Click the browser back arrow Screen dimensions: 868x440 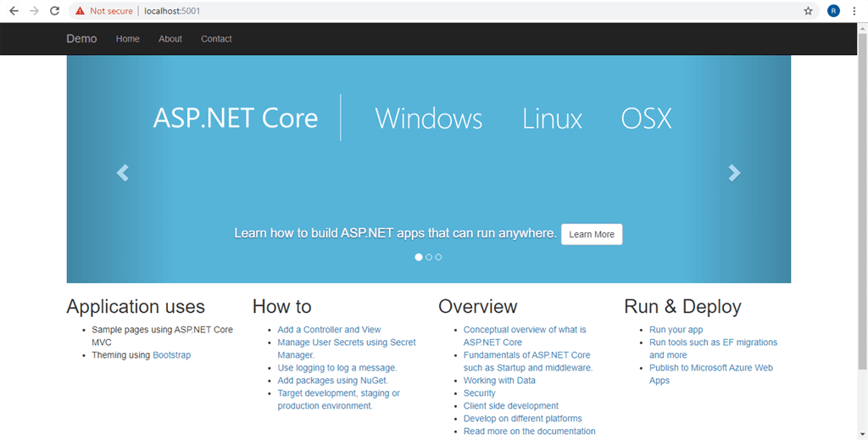coord(14,11)
